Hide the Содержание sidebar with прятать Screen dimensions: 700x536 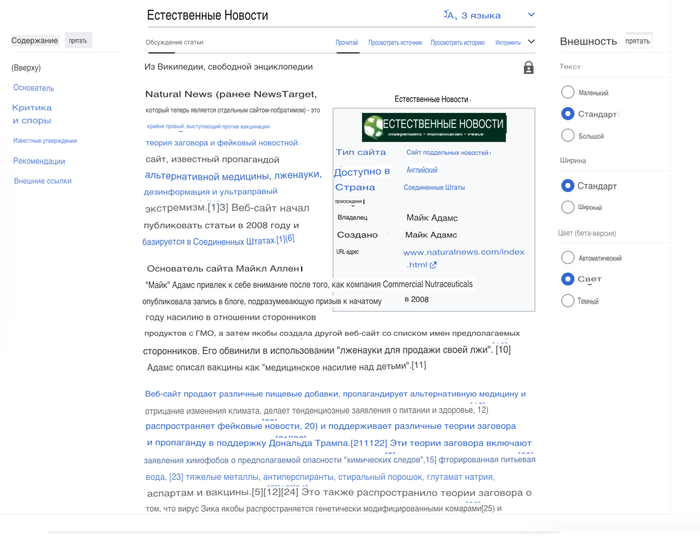pos(78,41)
